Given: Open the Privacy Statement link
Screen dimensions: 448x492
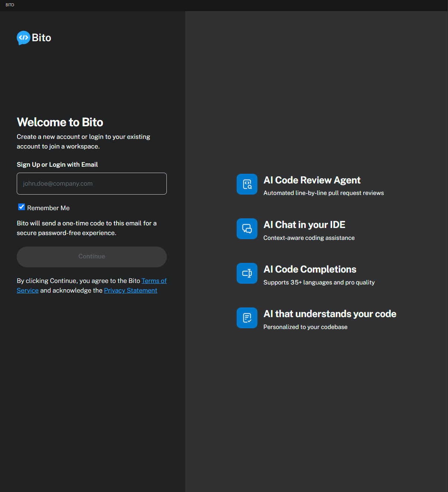Looking at the screenshot, I should pos(130,290).
